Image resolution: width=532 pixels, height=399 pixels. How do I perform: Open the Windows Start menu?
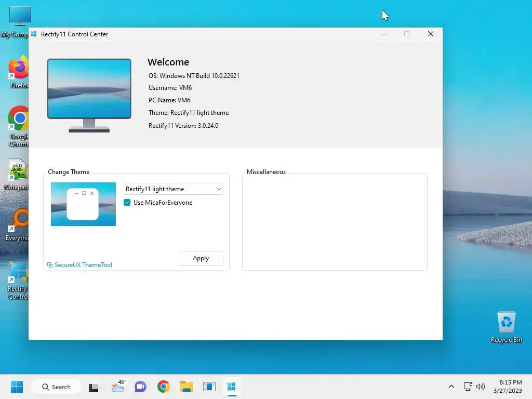pos(17,387)
